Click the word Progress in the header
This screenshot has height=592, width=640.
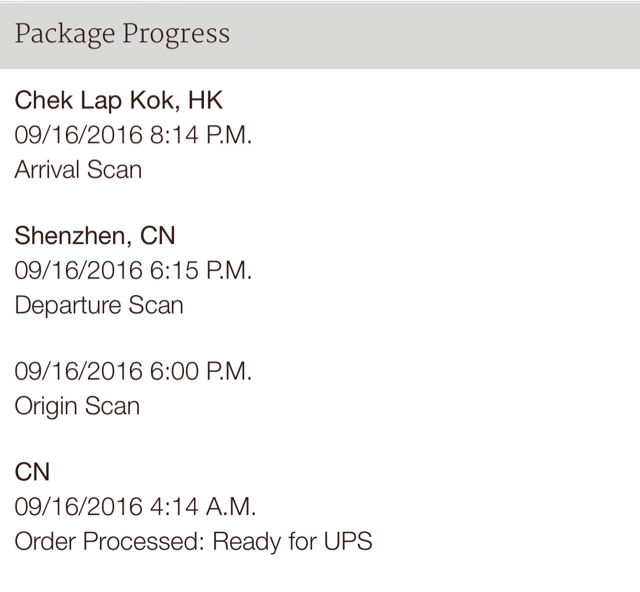[x=176, y=35]
